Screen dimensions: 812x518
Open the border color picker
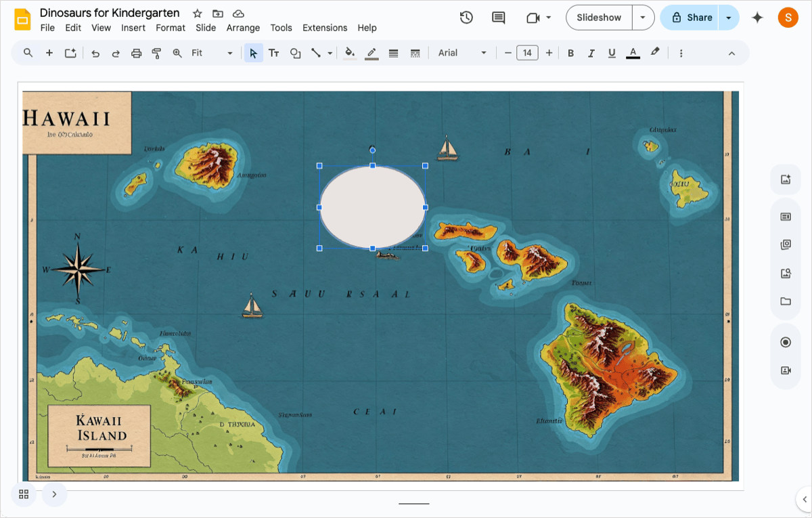[371, 53]
